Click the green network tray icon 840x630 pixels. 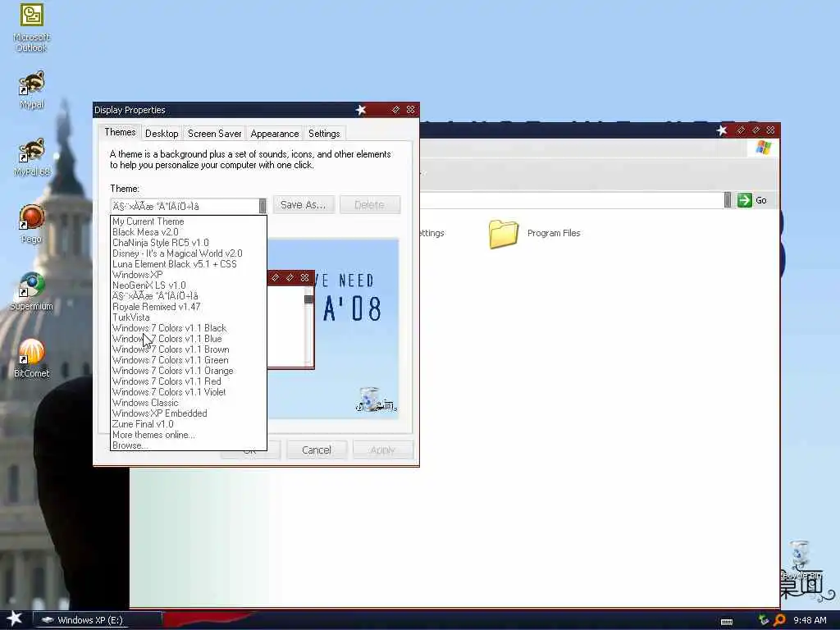(x=764, y=620)
